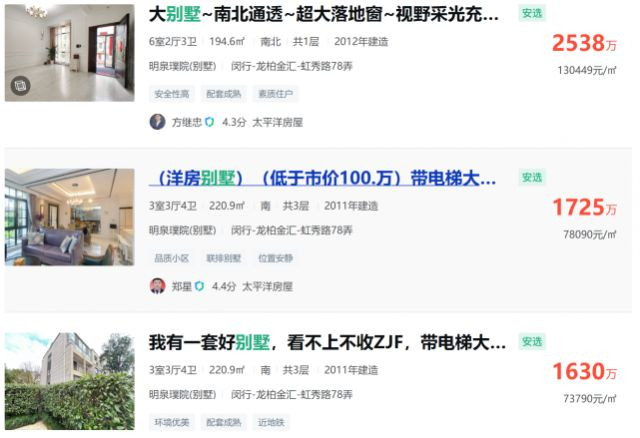Select the 联排别墅 tag
The height and width of the screenshot is (438, 640).
[x=224, y=258]
